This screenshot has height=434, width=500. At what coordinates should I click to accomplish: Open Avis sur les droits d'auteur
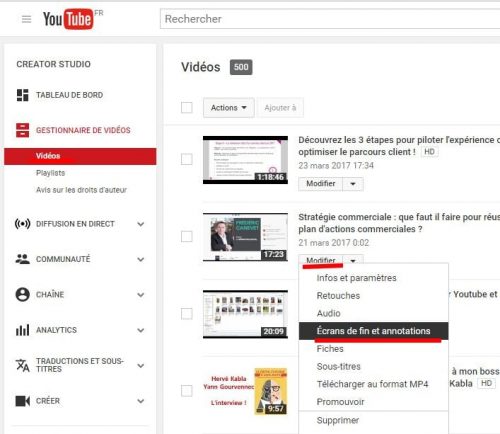pyautogui.click(x=81, y=190)
